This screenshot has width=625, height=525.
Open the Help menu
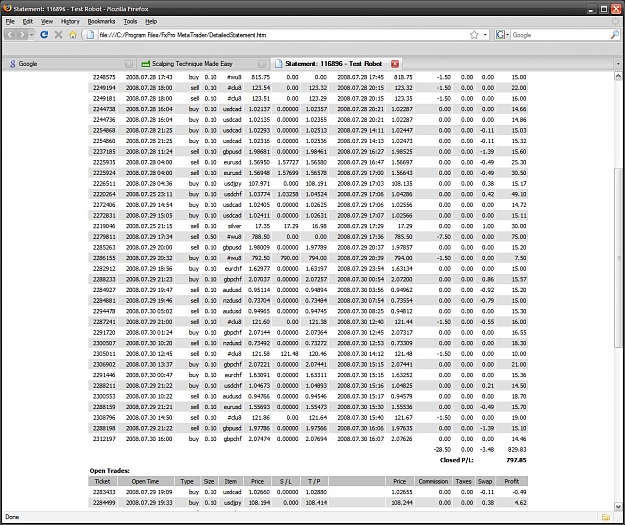click(x=151, y=22)
